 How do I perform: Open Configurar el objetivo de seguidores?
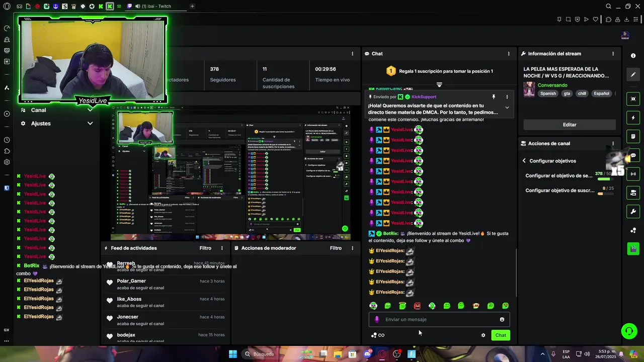558,176
